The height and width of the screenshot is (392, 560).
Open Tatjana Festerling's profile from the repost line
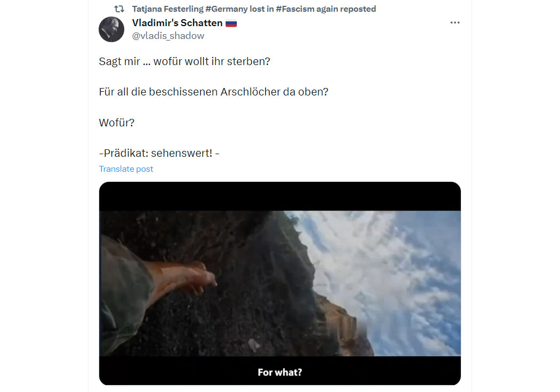click(167, 9)
